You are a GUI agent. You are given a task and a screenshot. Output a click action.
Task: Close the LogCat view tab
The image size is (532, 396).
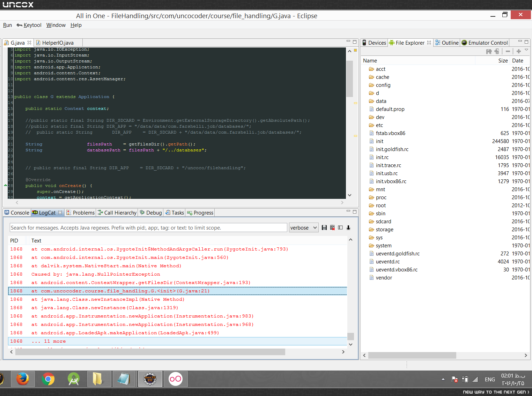60,212
